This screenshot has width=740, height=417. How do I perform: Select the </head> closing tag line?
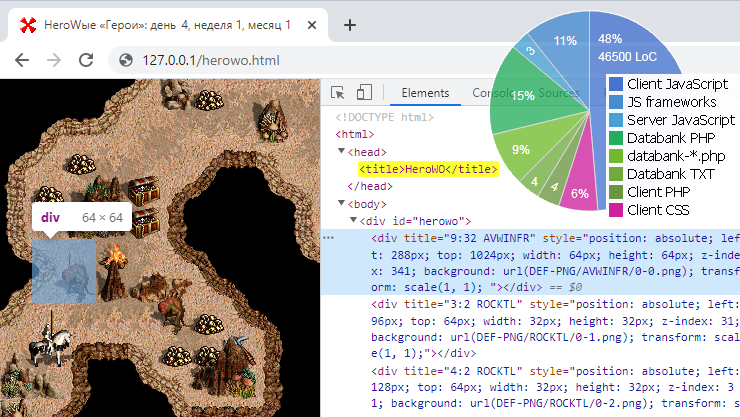tap(370, 186)
